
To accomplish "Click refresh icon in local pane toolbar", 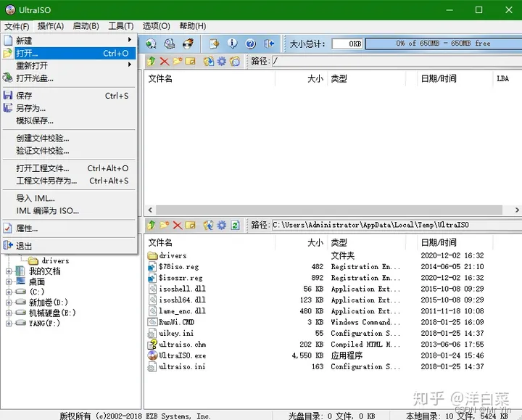I will [x=235, y=225].
